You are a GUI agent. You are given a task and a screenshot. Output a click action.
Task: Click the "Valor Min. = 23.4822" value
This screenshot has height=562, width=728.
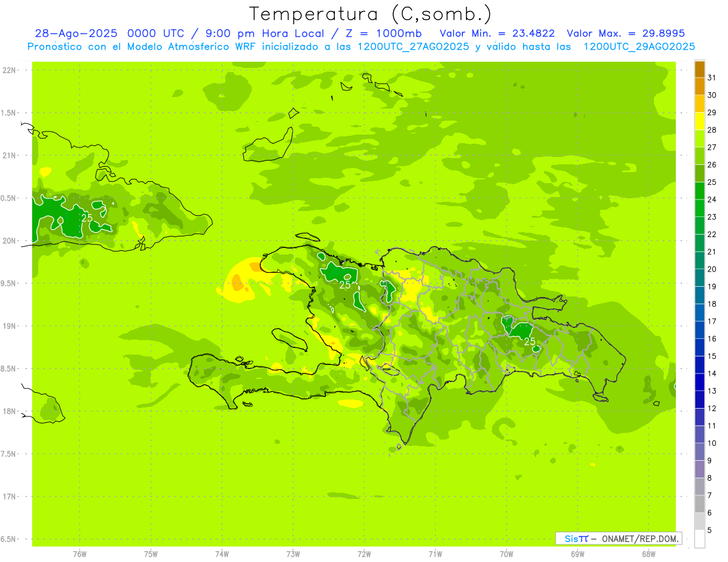tap(497, 33)
